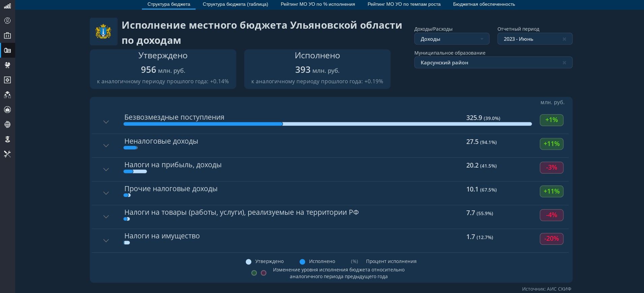Click the Источник: АИС СКИФ text

point(547,289)
